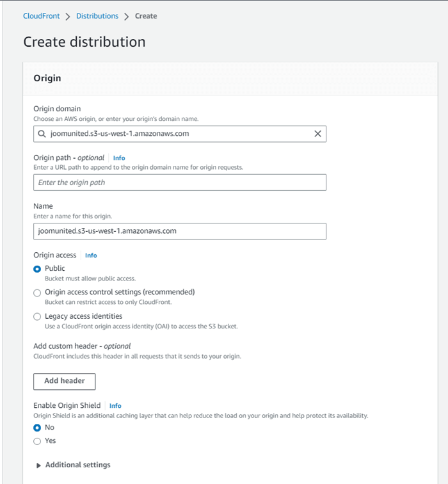This screenshot has height=484, width=448.
Task: Expand the Additional settings section
Action: click(x=77, y=465)
